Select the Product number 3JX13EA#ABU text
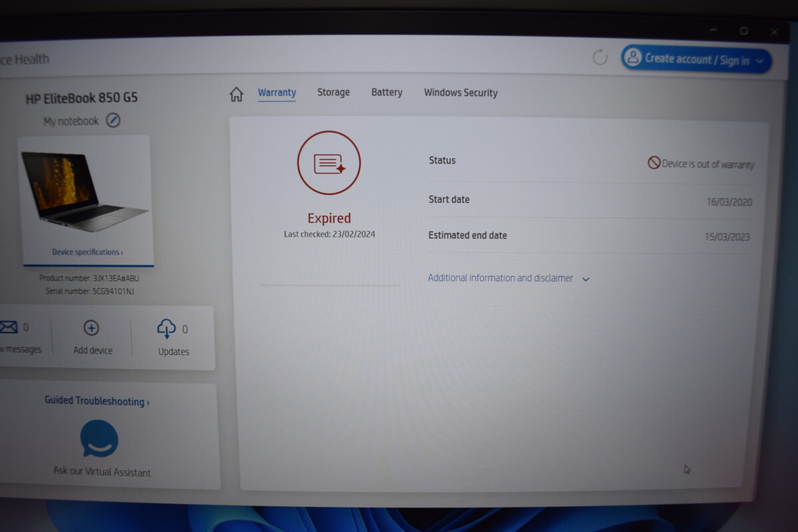Screen dimensions: 798x532 click(x=88, y=279)
